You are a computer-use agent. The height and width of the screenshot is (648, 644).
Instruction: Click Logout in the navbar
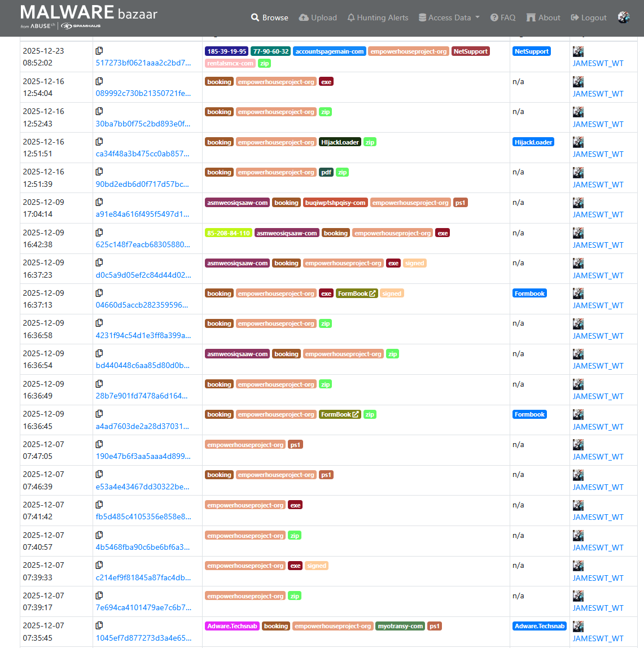pos(589,17)
